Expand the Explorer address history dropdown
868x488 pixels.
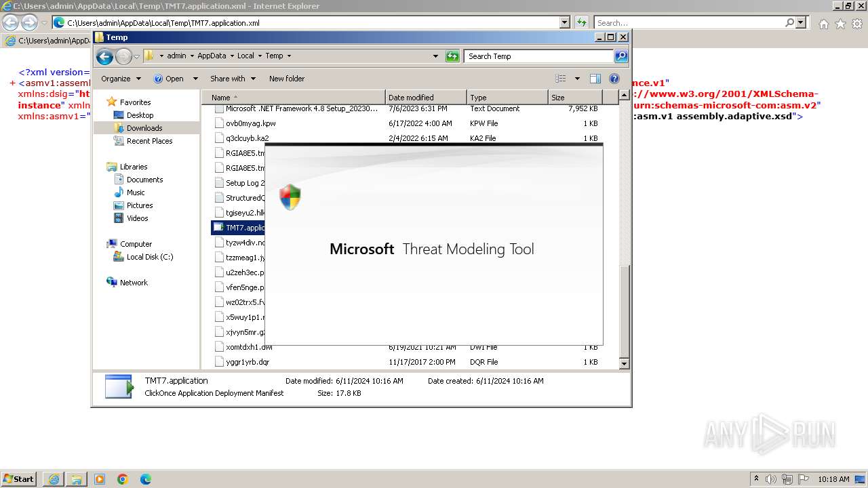[x=435, y=56]
